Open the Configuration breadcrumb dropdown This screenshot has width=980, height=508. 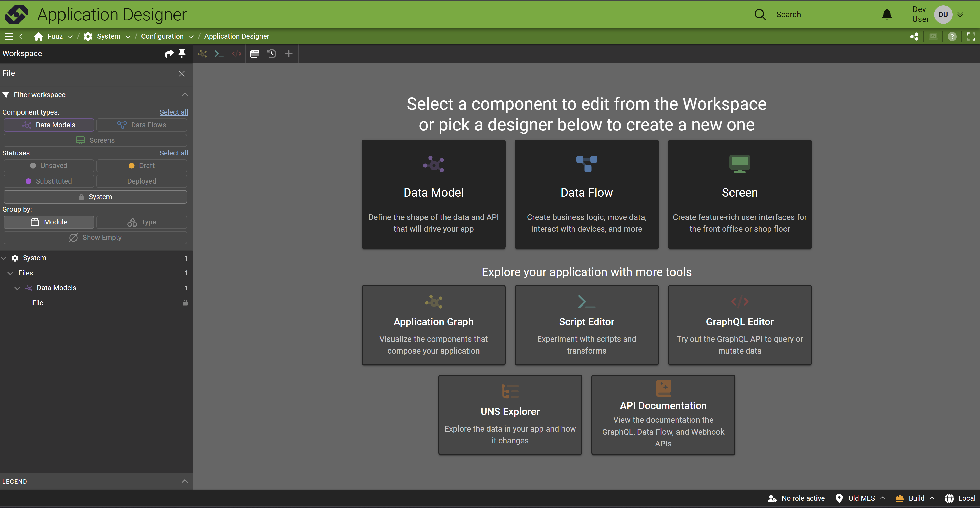point(191,37)
